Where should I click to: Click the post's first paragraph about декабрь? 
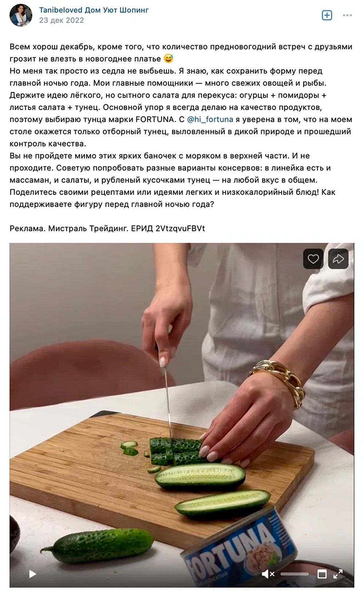181,53
